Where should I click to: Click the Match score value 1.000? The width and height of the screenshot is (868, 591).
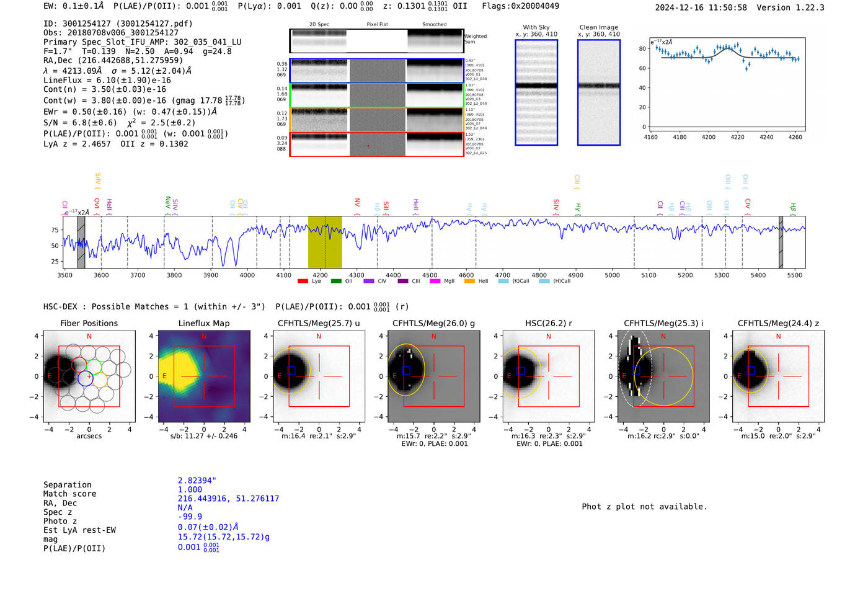click(x=190, y=489)
